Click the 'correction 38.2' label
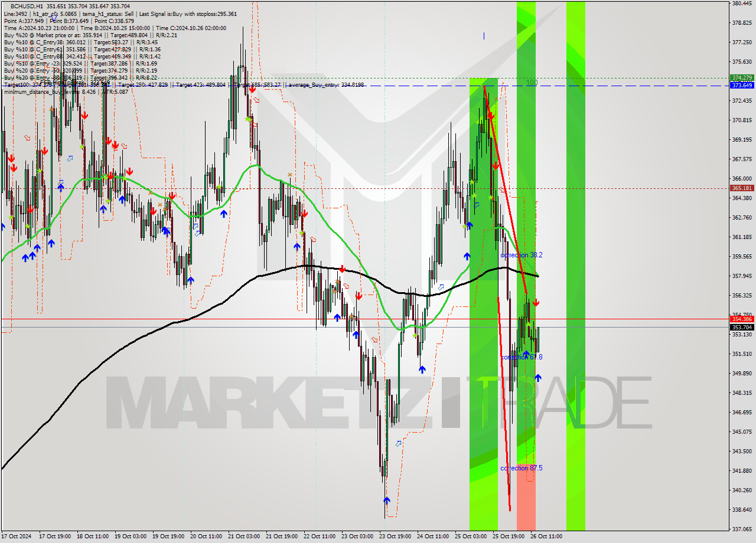 [521, 255]
